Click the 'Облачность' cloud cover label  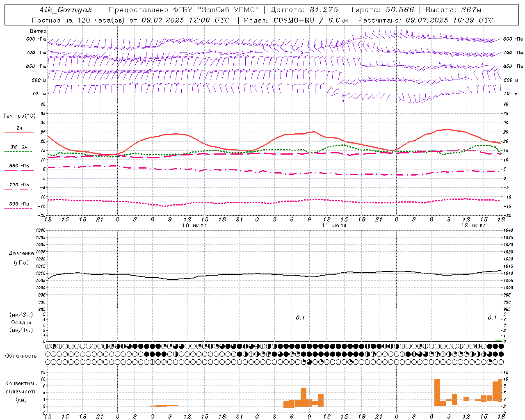pos(21,356)
